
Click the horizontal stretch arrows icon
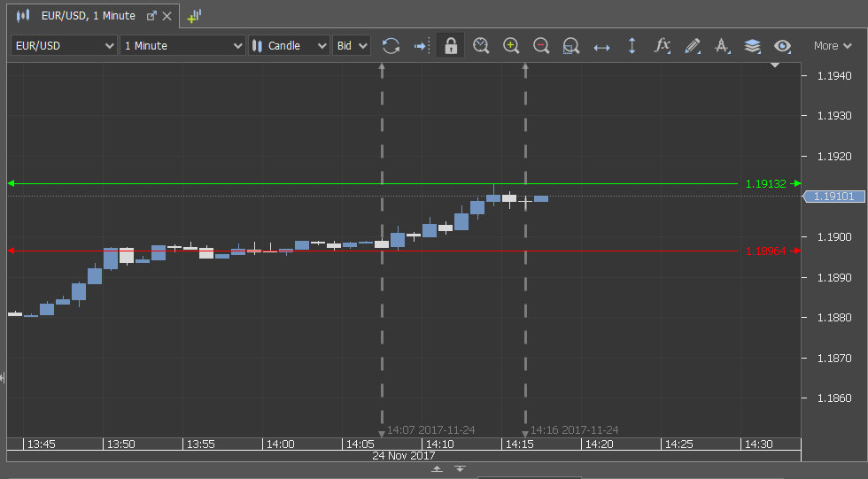click(x=601, y=48)
